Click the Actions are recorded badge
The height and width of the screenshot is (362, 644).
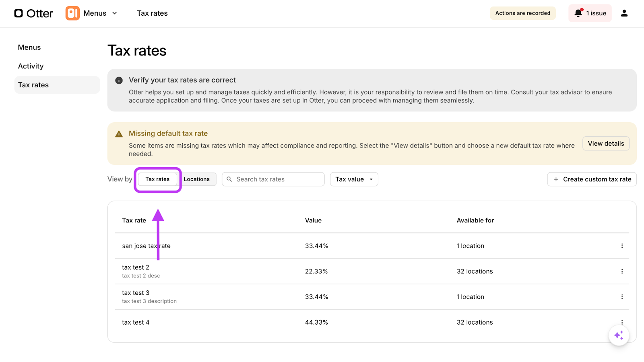(522, 13)
